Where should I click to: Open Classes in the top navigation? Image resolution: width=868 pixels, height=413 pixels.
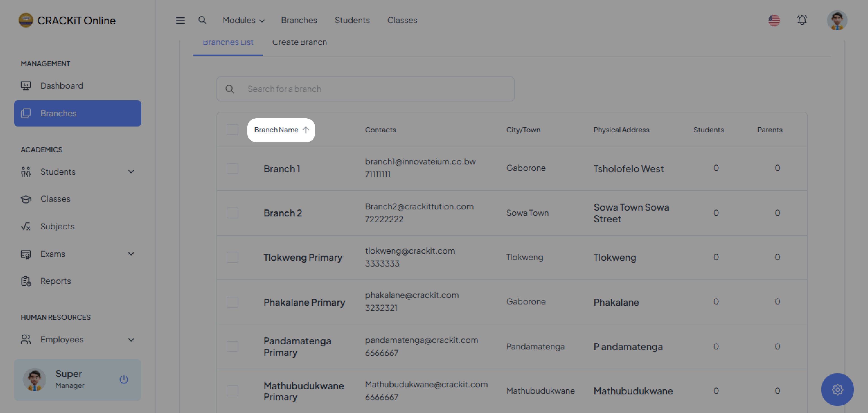tap(402, 20)
